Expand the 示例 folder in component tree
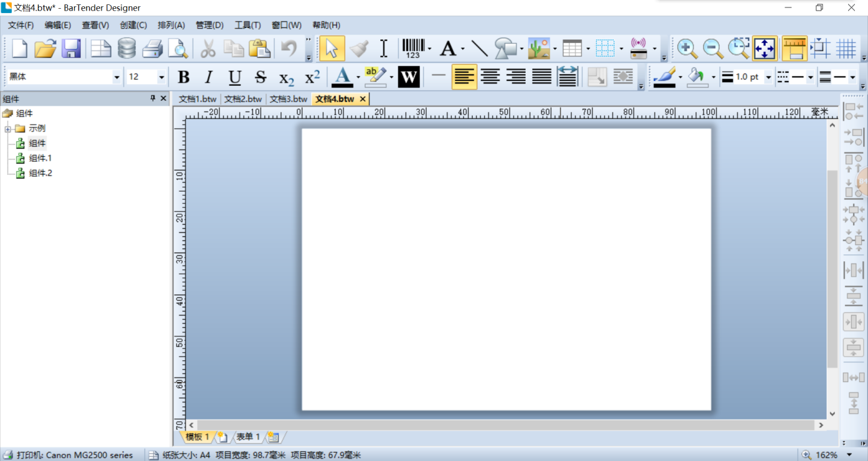Screen dimensions: 868x461 pyautogui.click(x=7, y=129)
